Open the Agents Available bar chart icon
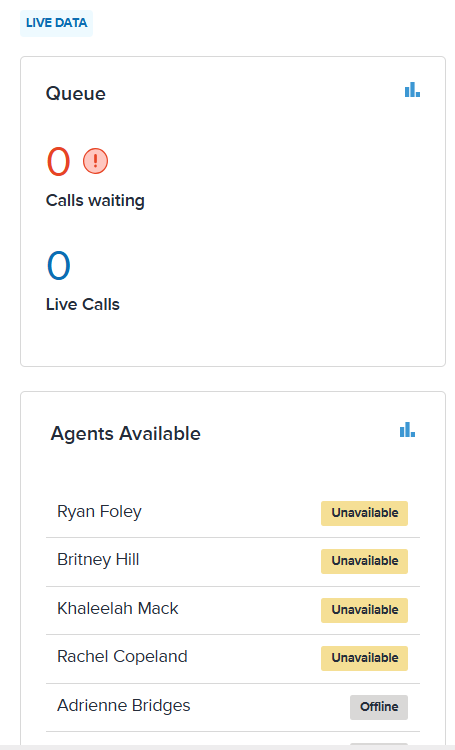Image resolution: width=455 pixels, height=750 pixels. click(407, 430)
